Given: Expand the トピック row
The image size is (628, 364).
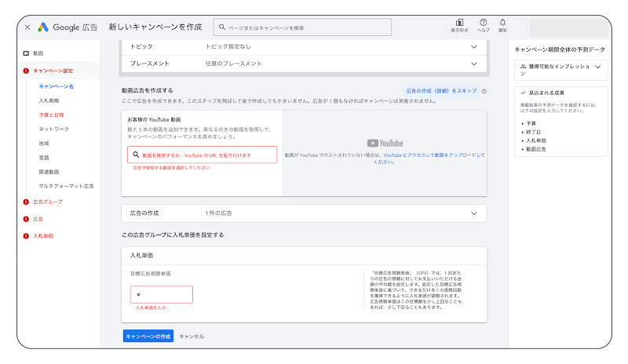Looking at the screenshot, I should (474, 47).
